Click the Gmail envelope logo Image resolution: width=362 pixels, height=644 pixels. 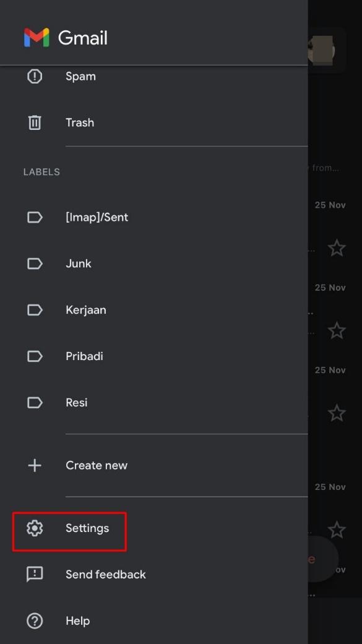(x=37, y=37)
